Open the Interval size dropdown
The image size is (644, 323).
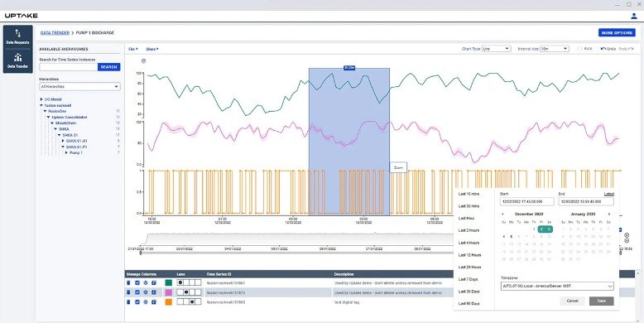click(x=555, y=49)
